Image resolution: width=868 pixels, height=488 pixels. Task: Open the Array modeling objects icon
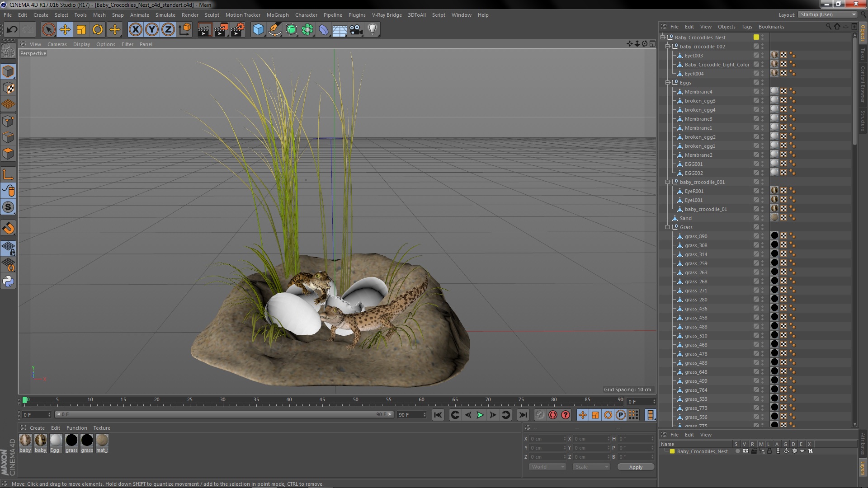(307, 30)
